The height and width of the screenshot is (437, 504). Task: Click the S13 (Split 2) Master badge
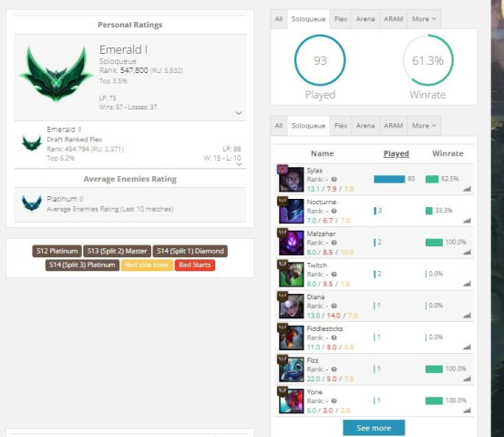(x=117, y=251)
